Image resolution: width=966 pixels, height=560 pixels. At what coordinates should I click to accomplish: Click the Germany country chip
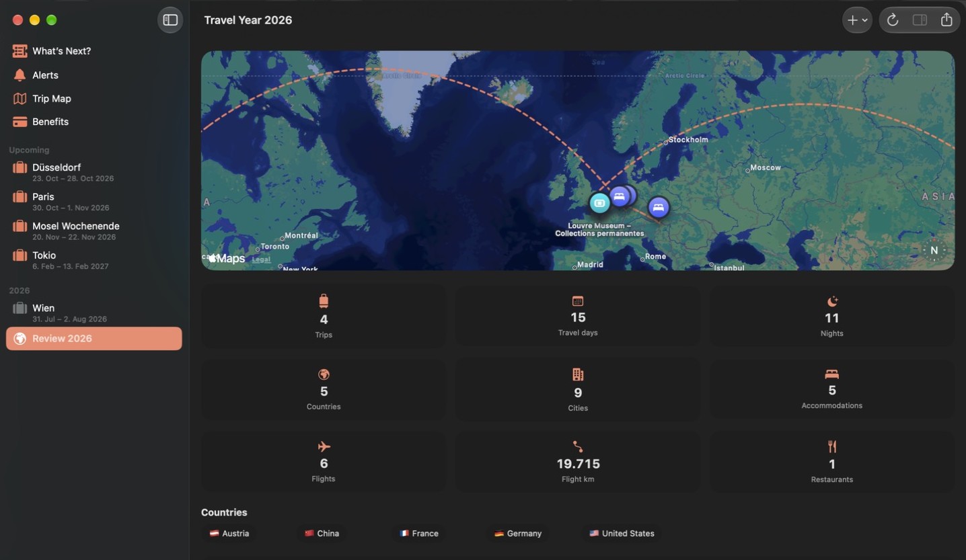[x=518, y=533]
